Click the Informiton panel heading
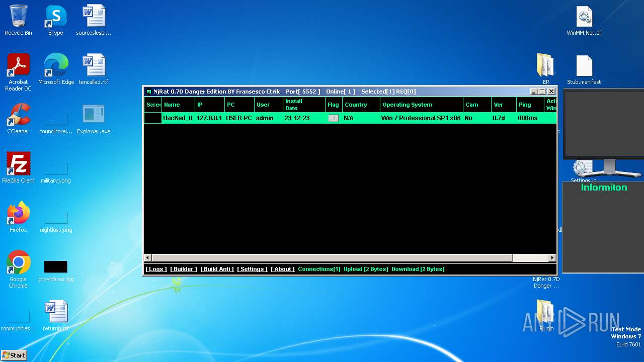 604,188
